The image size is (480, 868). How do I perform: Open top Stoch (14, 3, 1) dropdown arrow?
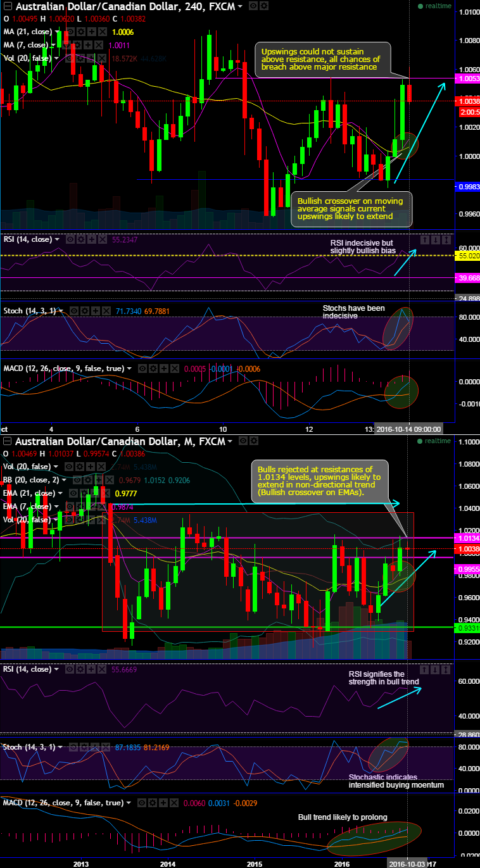(x=61, y=311)
